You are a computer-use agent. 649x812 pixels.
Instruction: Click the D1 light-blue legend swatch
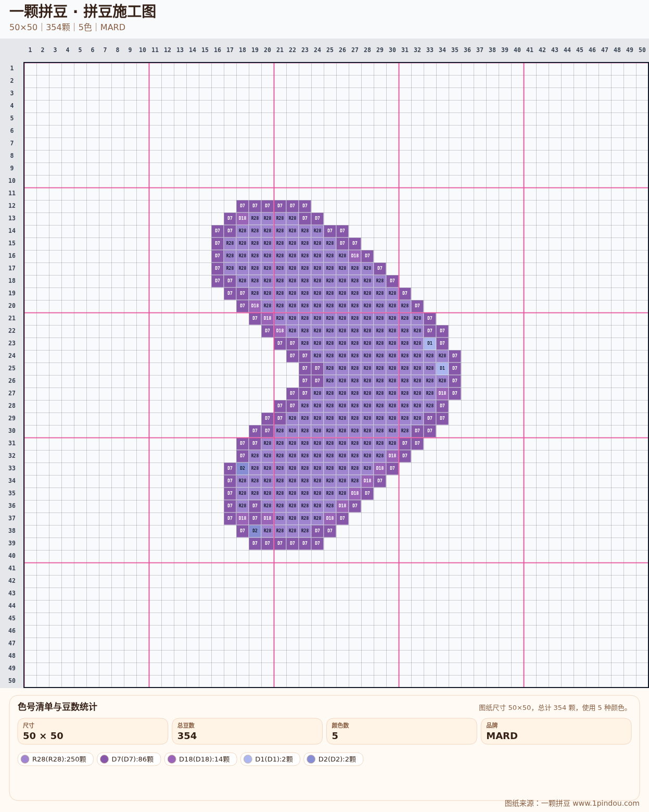248,759
